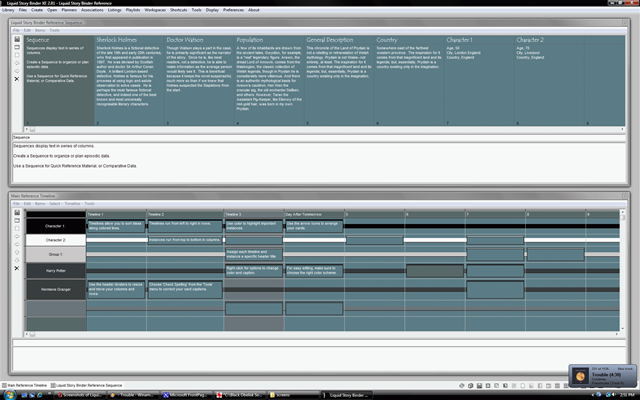Image resolution: width=640 pixels, height=400 pixels.
Task: Click the arrow icon directly below the blank page icon in Sequence sidebar
Action: click(17, 63)
